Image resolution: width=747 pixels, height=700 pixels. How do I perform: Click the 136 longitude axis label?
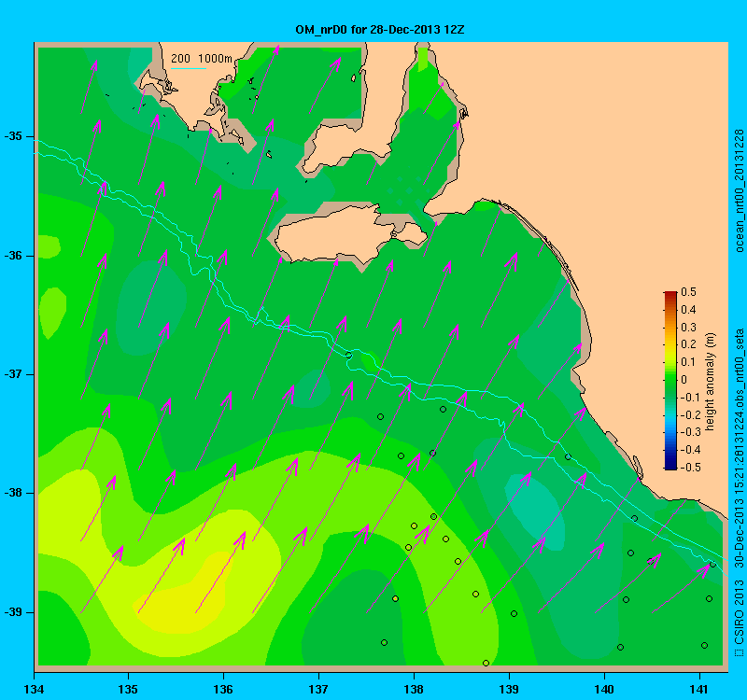coord(223,690)
